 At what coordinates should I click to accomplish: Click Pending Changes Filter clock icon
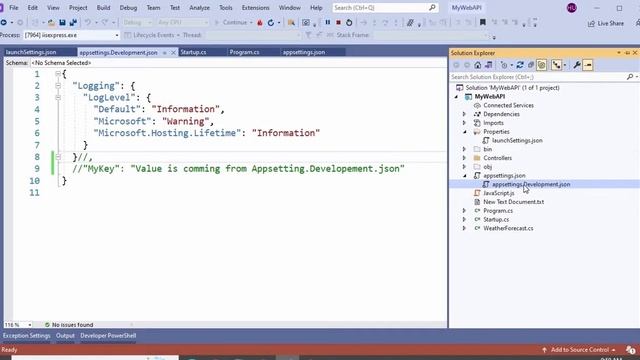[x=504, y=65]
